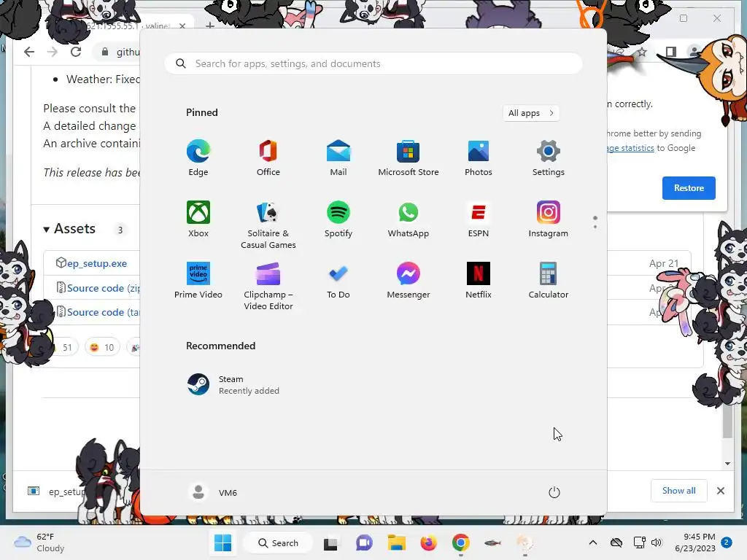
Task: Click the power button in Start menu
Action: [x=554, y=492]
